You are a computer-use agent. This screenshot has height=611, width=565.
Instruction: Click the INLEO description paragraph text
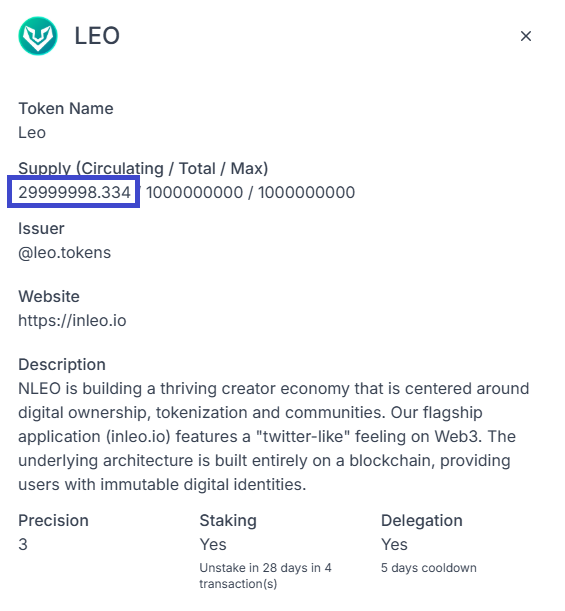(x=274, y=436)
